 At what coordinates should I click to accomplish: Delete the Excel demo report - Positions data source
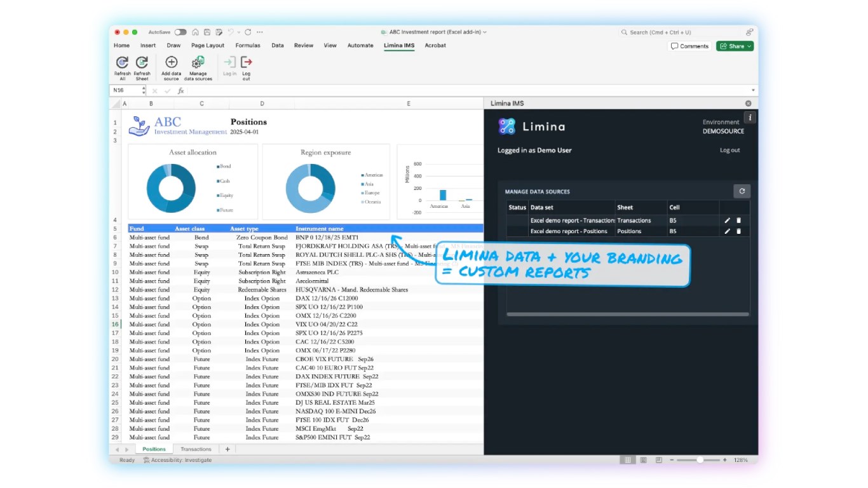point(738,231)
